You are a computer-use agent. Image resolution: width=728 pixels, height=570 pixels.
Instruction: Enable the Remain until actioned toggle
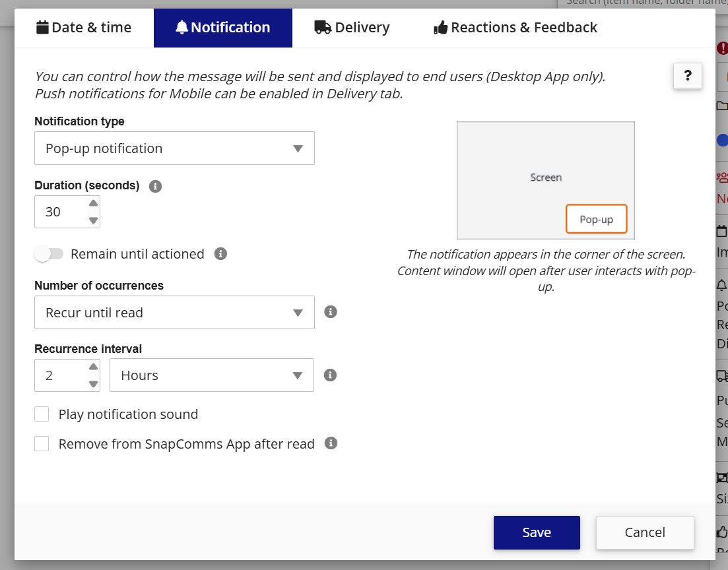pyautogui.click(x=49, y=253)
